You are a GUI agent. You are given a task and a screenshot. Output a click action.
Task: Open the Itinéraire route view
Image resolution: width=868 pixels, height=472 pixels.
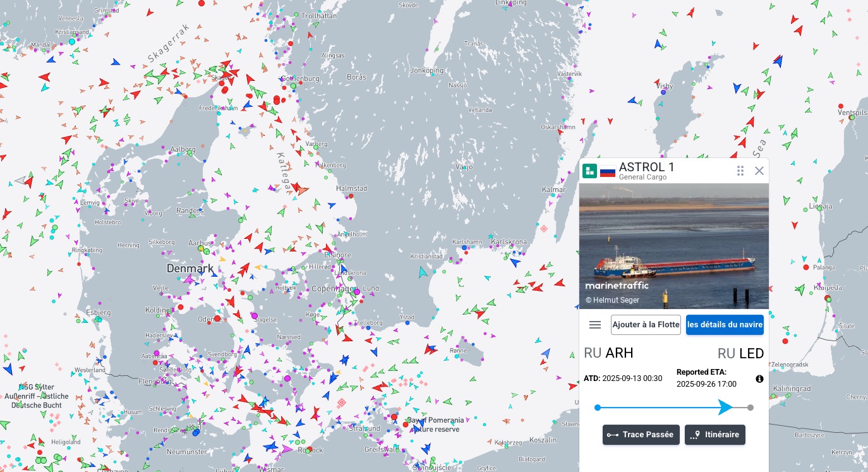715,435
